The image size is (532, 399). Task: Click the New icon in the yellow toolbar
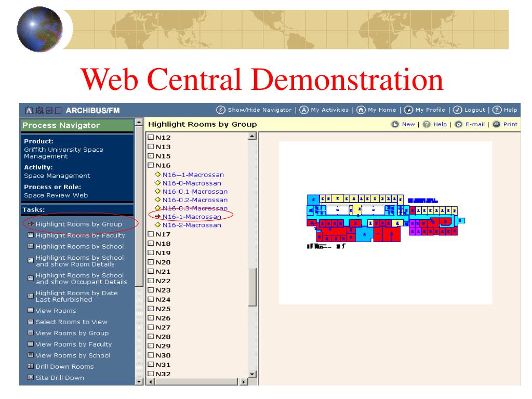pos(395,124)
